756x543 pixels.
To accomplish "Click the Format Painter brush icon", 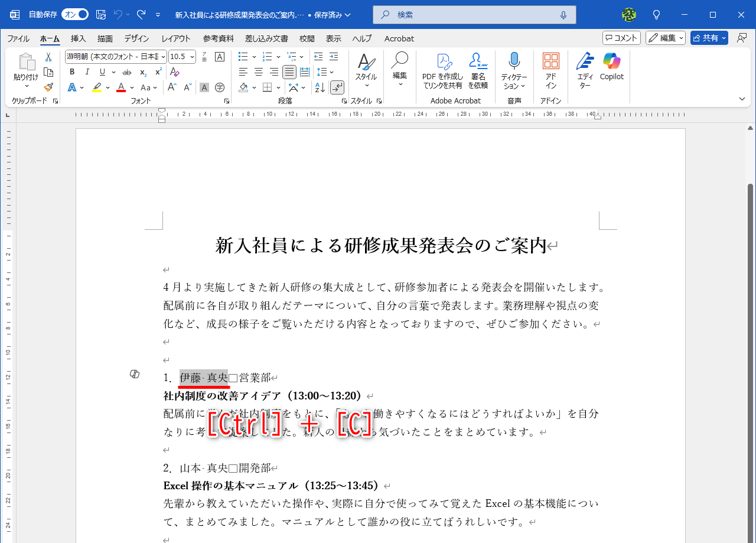I will [48, 87].
